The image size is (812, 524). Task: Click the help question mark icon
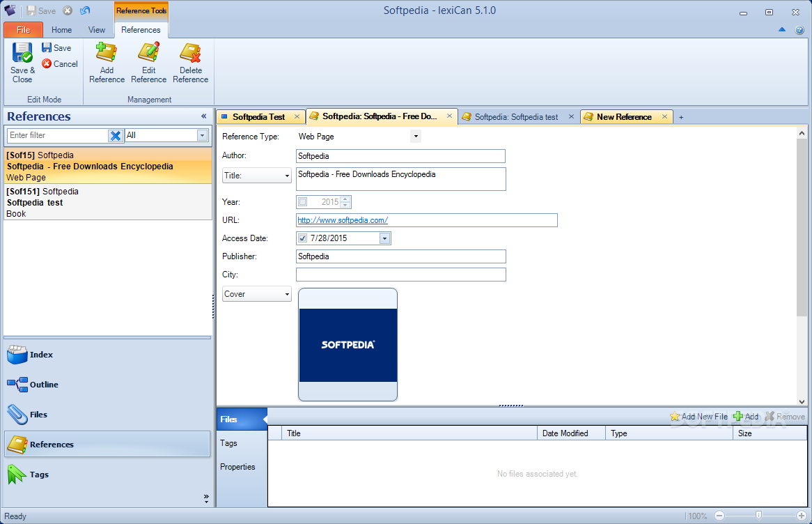click(799, 30)
